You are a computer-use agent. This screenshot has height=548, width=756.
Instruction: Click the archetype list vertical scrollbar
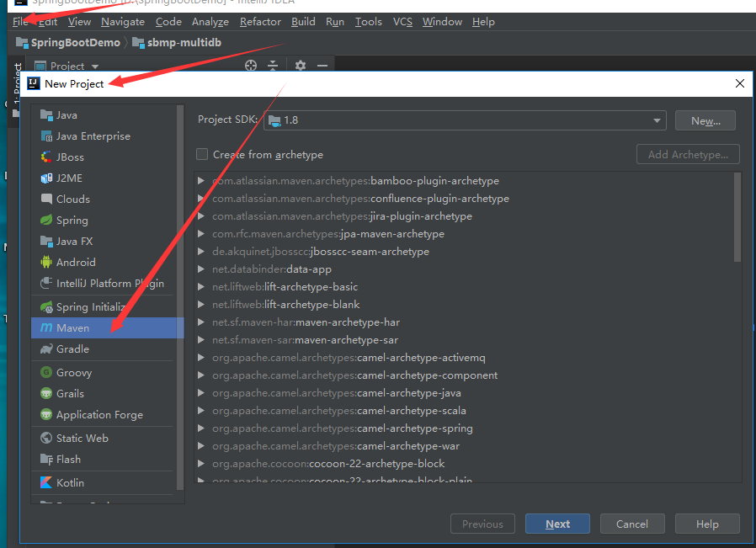tap(737, 217)
